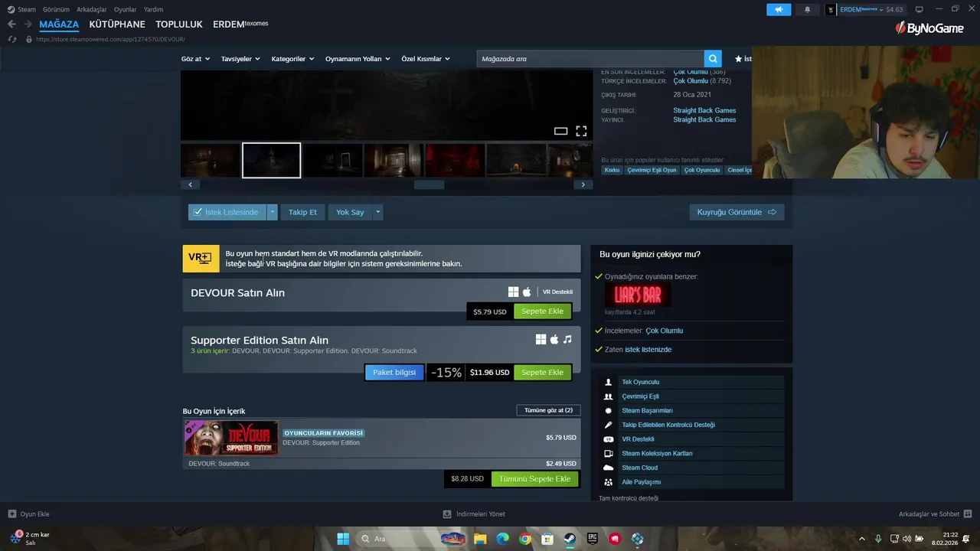The width and height of the screenshot is (980, 551).
Task: Open the Göz at dropdown menu
Action: tap(194, 59)
